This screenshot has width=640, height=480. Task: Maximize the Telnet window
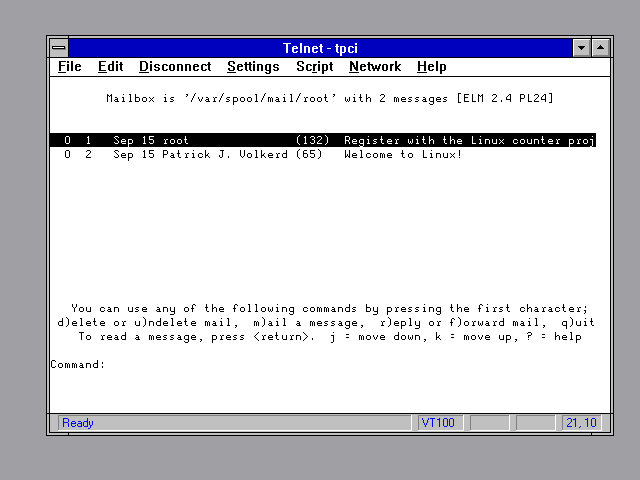coord(600,48)
